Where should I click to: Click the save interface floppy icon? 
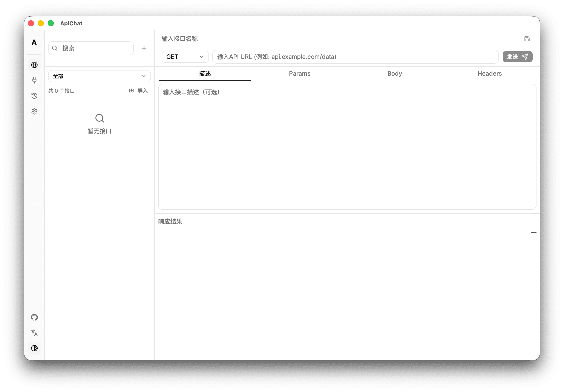527,39
